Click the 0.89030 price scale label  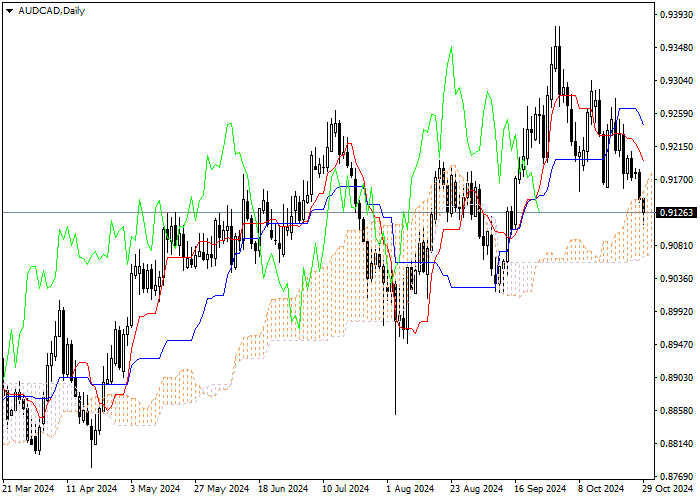[677, 378]
